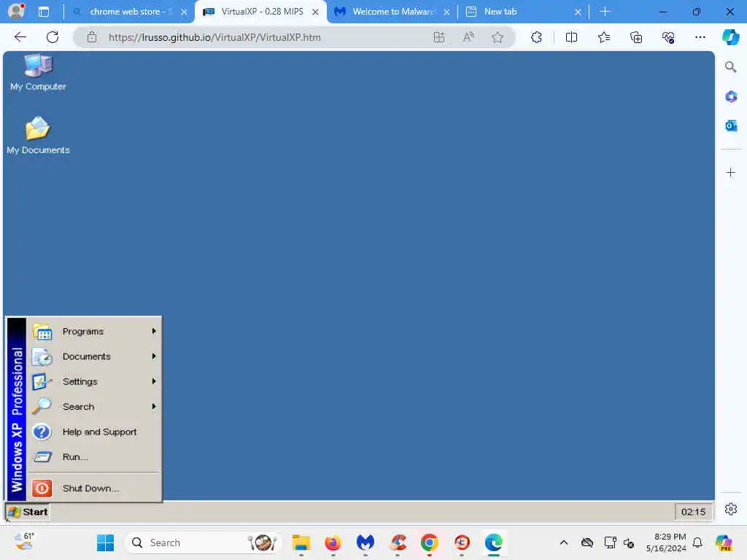View site information lock icon
747x560 pixels.
pos(92,37)
